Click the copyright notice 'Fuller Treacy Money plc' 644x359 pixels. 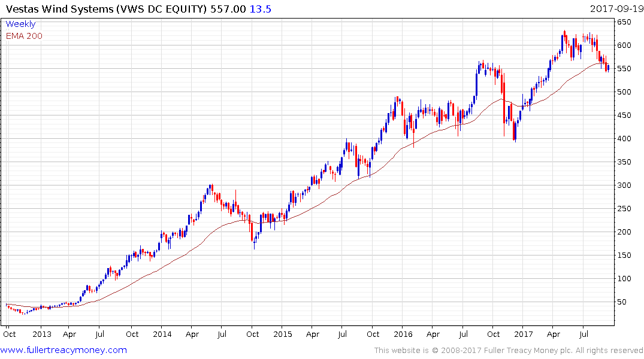pyautogui.click(x=528, y=351)
